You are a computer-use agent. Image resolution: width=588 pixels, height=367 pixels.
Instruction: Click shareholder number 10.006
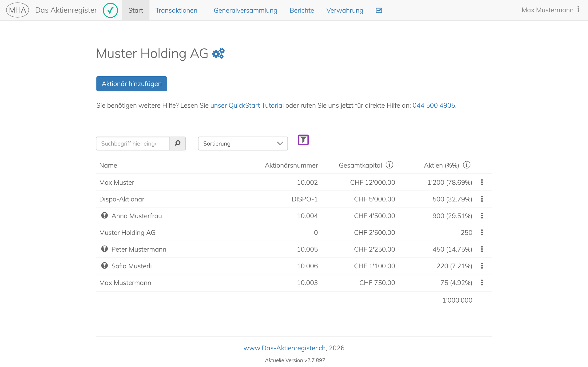tap(307, 266)
